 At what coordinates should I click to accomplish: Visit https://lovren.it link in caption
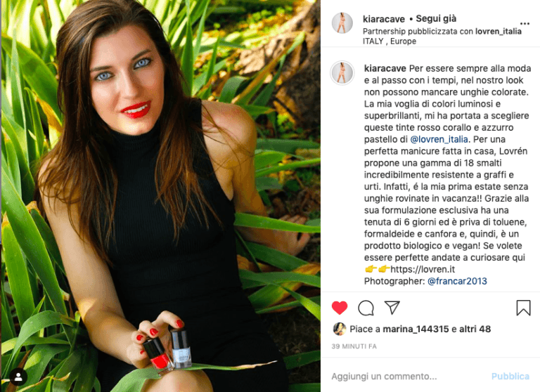point(423,269)
